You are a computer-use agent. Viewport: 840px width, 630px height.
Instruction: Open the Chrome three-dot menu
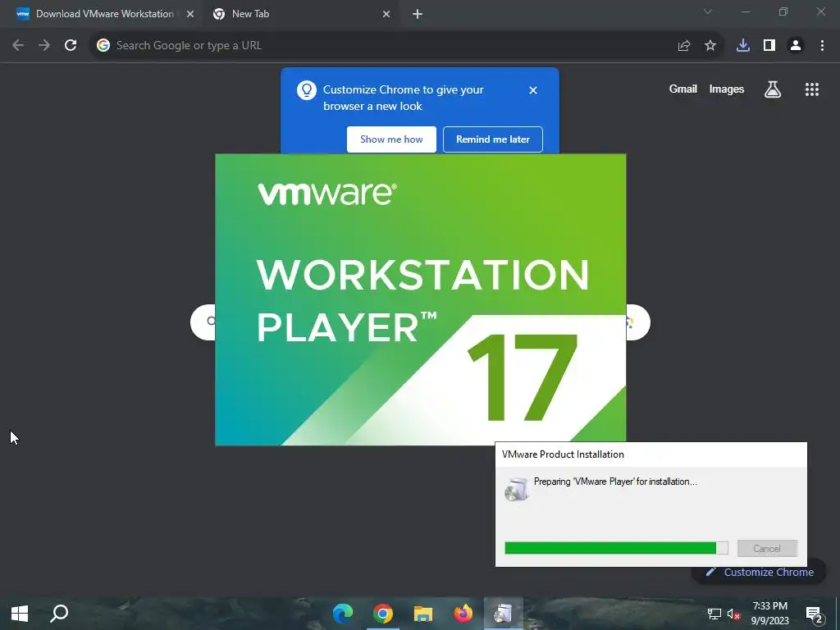click(x=822, y=46)
